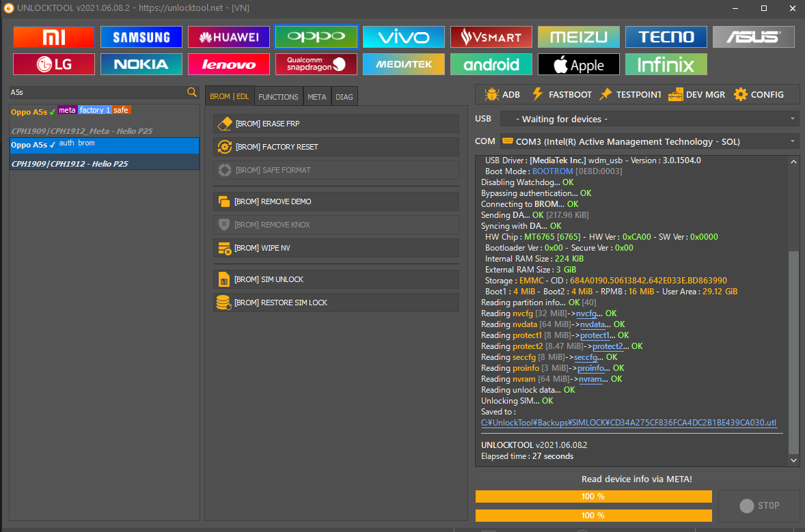Select the Qualcomm Snapdragon tile

[316, 64]
